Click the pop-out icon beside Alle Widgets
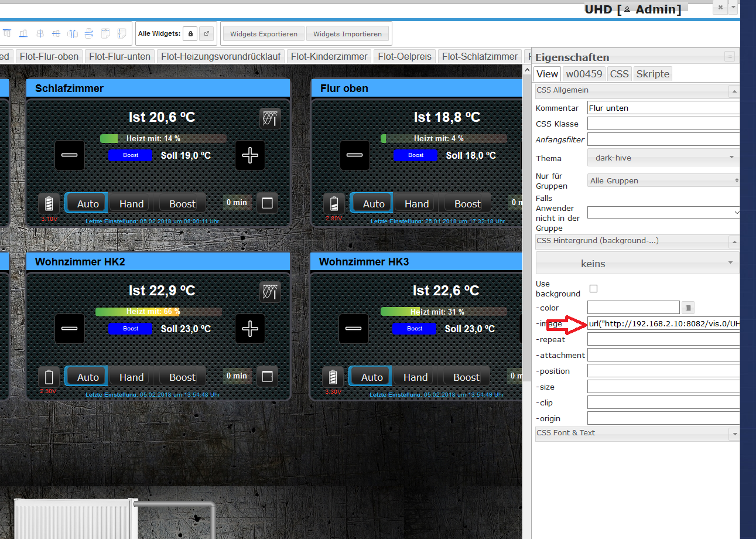The height and width of the screenshot is (539, 756). [x=206, y=34]
